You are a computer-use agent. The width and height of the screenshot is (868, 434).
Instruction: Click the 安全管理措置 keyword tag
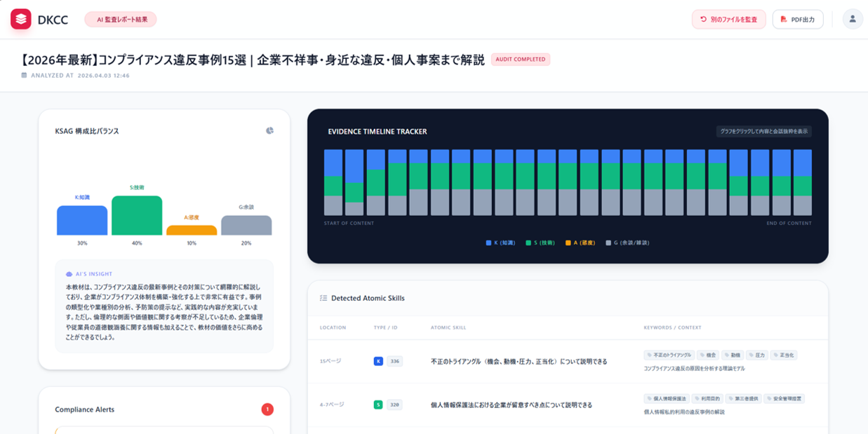(784, 398)
